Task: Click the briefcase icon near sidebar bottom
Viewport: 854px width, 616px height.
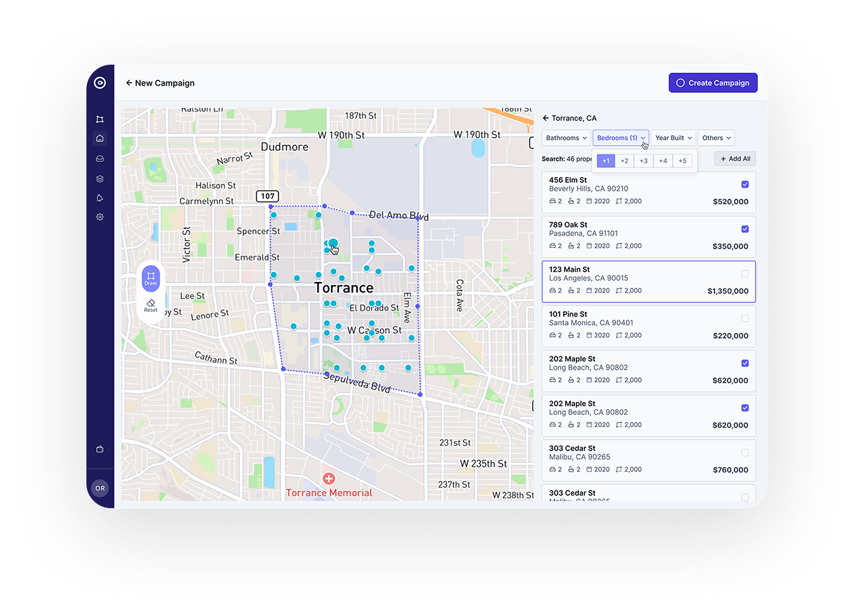Action: pos(100,449)
